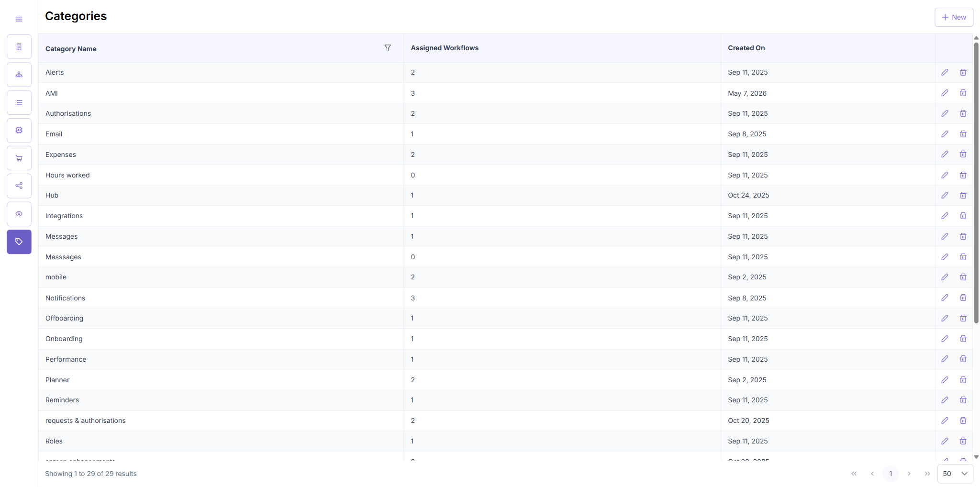The image size is (980, 487).
Task: Edit the Offboarding category
Action: pos(945,318)
